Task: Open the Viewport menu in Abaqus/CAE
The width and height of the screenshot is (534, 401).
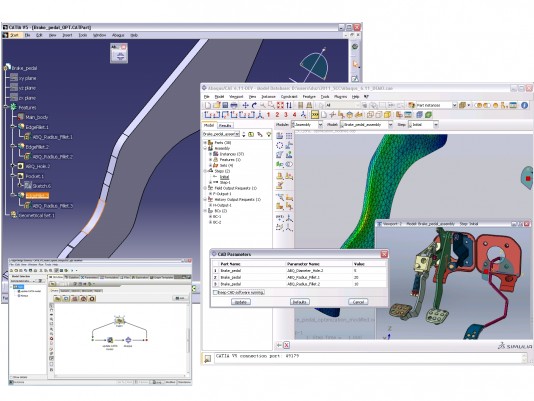Action: 236,97
